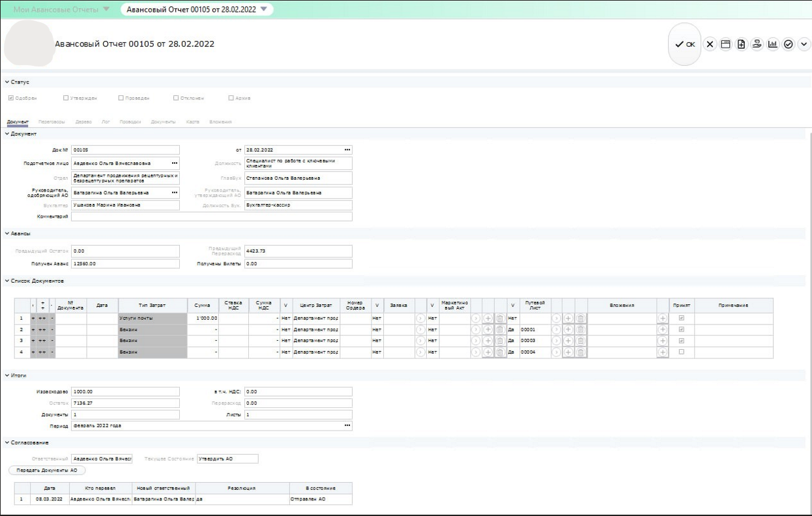Toggle the Архив status checkbox

pos(231,98)
